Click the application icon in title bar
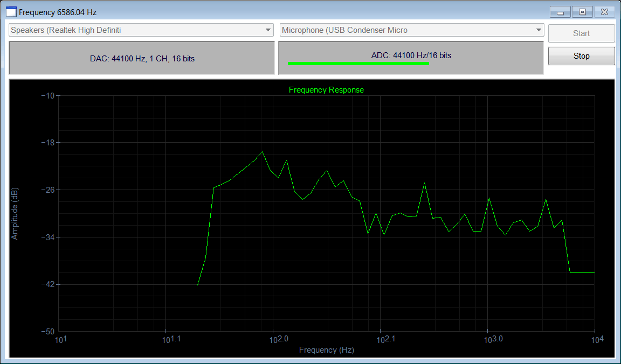This screenshot has height=364, width=621. point(11,12)
